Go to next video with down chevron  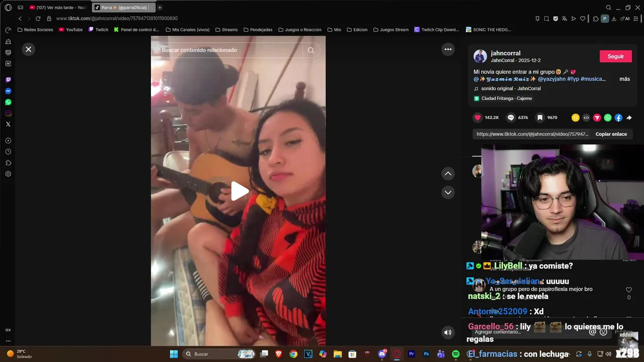click(448, 193)
